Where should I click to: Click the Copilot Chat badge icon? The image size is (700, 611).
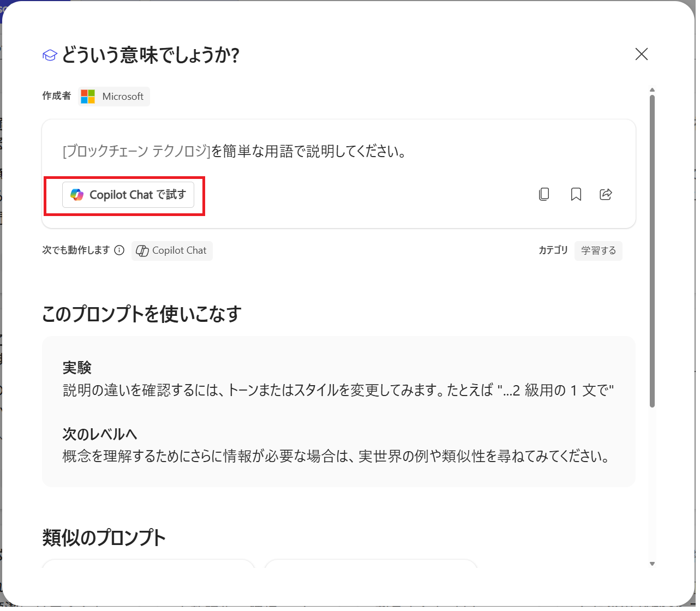pos(142,250)
